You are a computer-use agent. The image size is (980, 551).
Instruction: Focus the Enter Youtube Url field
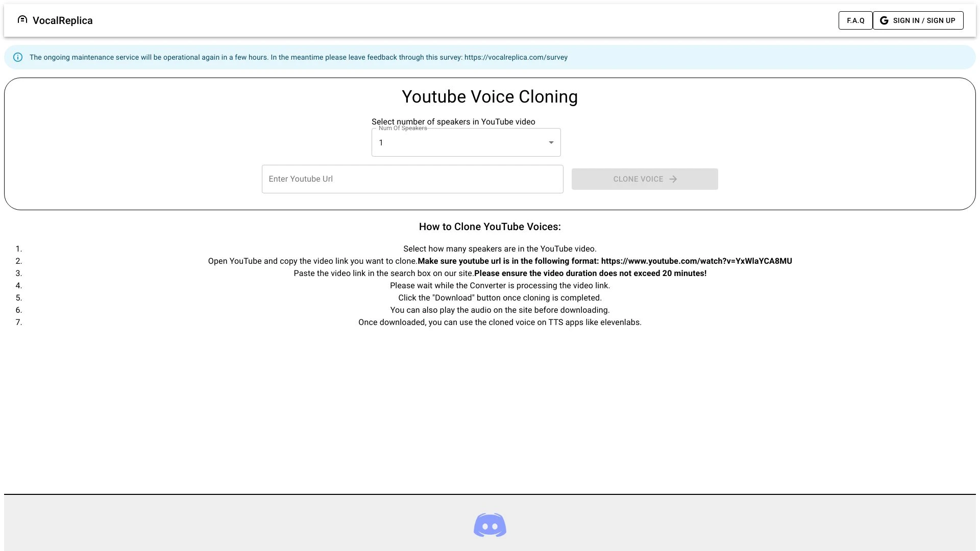click(x=412, y=179)
